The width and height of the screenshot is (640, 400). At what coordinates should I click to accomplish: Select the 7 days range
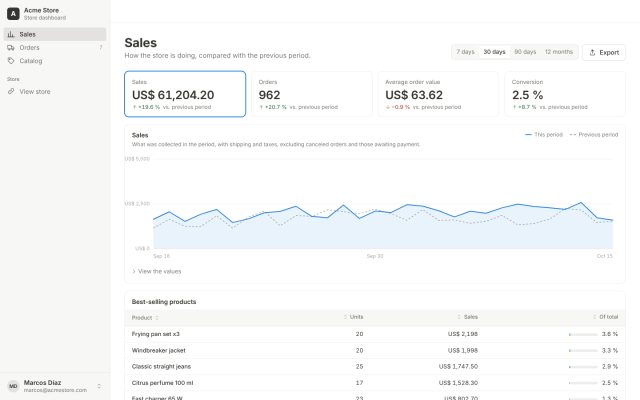465,52
